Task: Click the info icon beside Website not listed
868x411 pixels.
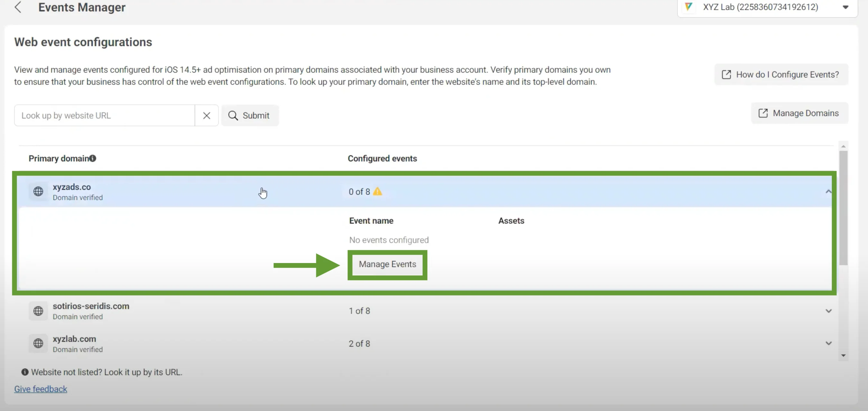Action: [24, 372]
